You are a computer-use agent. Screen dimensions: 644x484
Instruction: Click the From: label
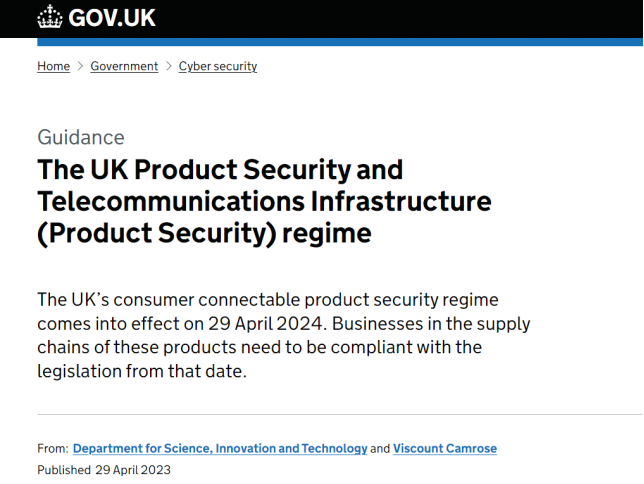pyautogui.click(x=53, y=448)
